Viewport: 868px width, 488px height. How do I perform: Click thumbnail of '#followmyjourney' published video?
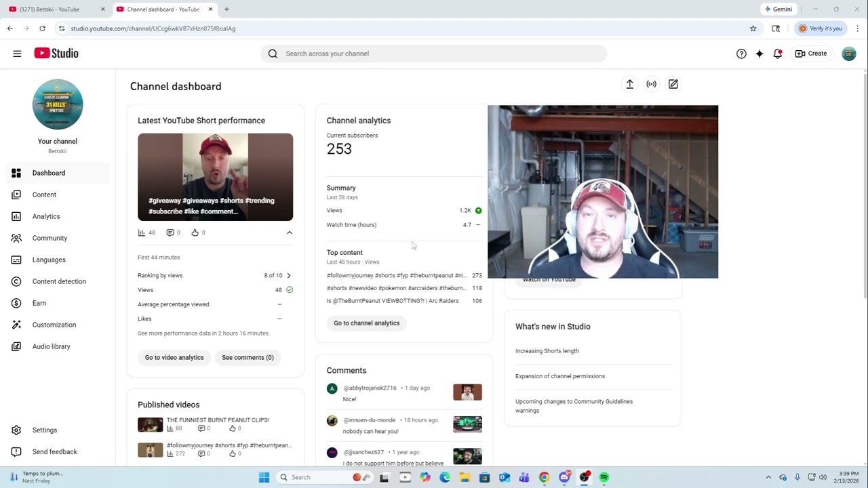coord(151,450)
